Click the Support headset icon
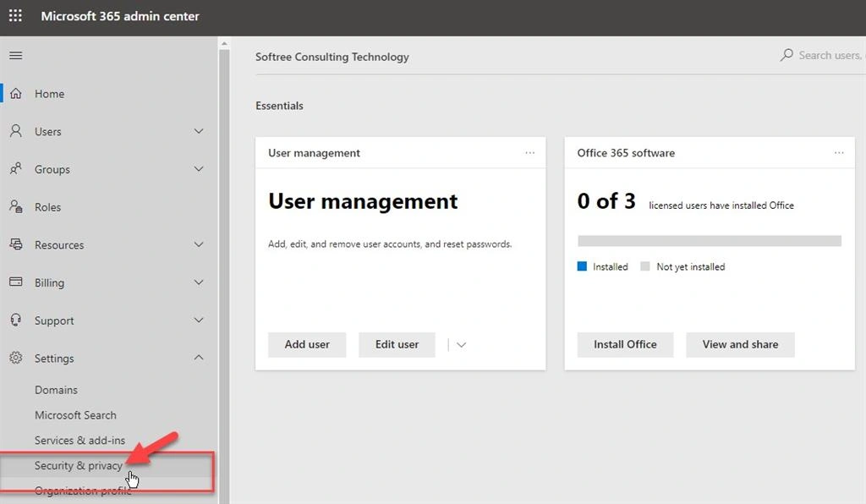Image resolution: width=866 pixels, height=504 pixels. pyautogui.click(x=16, y=320)
